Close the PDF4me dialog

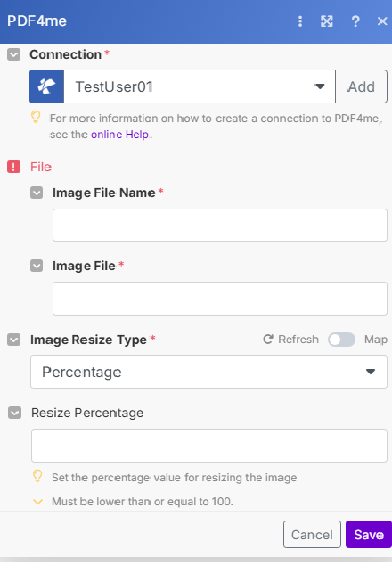(382, 21)
